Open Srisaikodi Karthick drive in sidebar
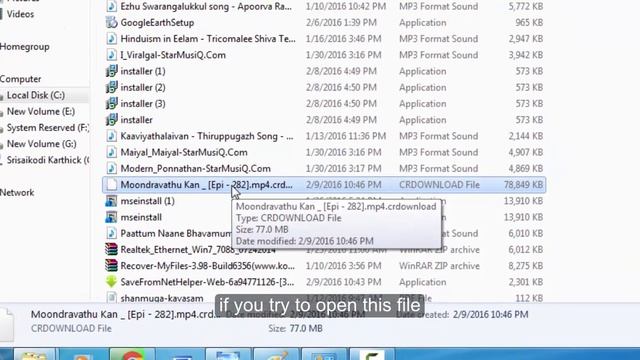Image resolution: width=640 pixels, height=360 pixels. point(48,160)
